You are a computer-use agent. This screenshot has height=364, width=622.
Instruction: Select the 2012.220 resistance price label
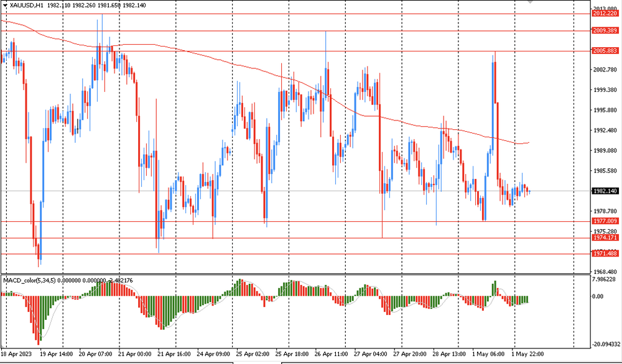coord(605,14)
